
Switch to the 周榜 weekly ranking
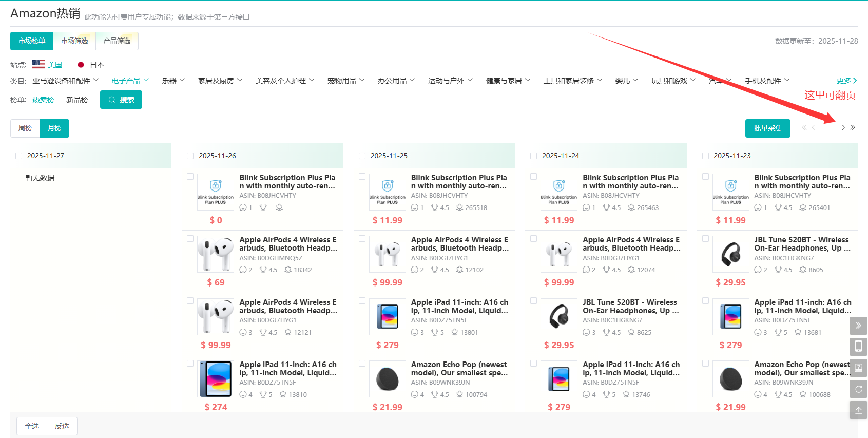25,128
